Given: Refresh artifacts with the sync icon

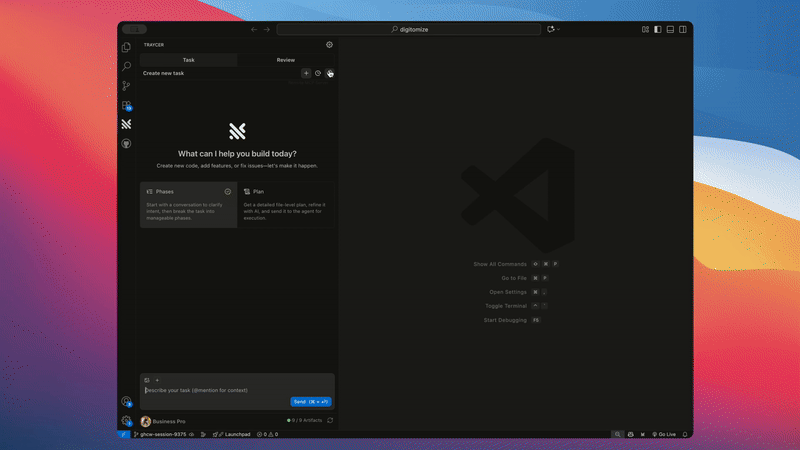Looking at the screenshot, I should tap(330, 420).
